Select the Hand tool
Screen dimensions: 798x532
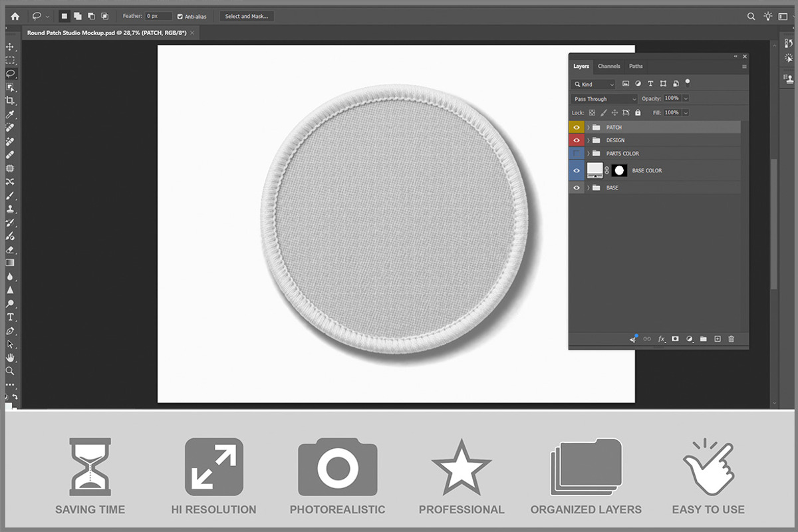[10, 358]
